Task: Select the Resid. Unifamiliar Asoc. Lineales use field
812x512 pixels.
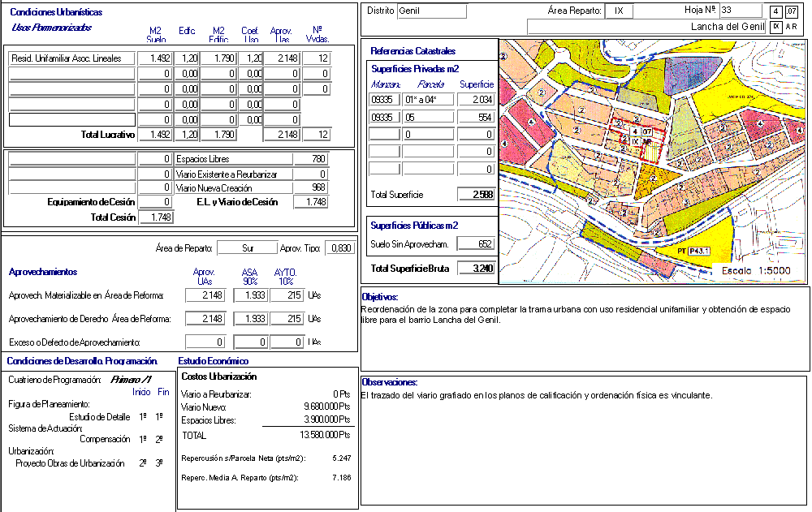Action: [71, 58]
